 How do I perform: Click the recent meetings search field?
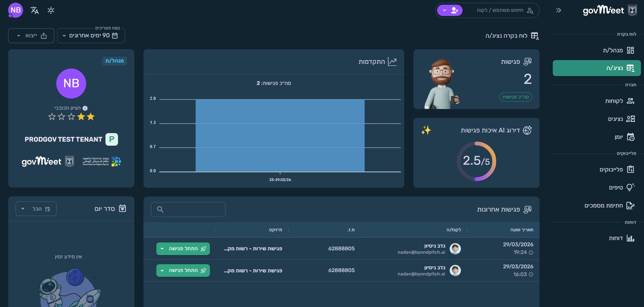pyautogui.click(x=188, y=210)
